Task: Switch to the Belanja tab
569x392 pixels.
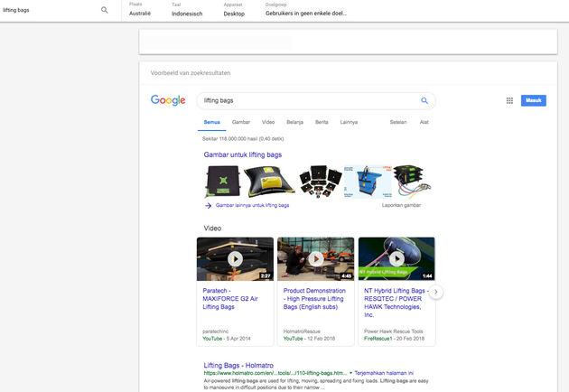Action: click(x=294, y=122)
